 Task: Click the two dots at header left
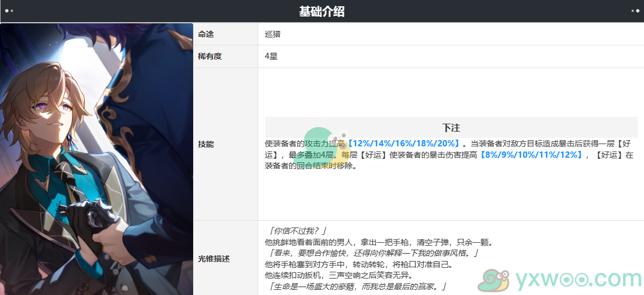coord(9,11)
